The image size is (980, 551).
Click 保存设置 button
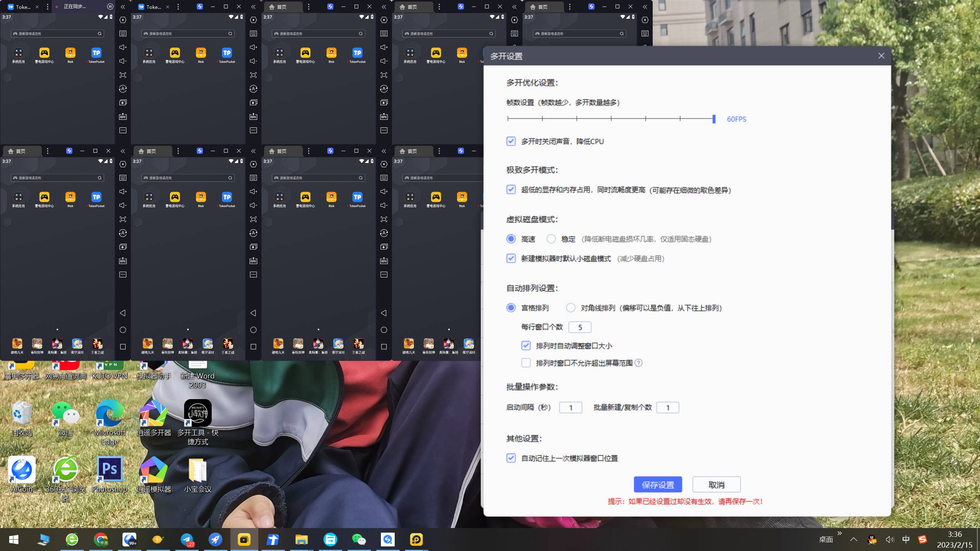click(x=658, y=485)
